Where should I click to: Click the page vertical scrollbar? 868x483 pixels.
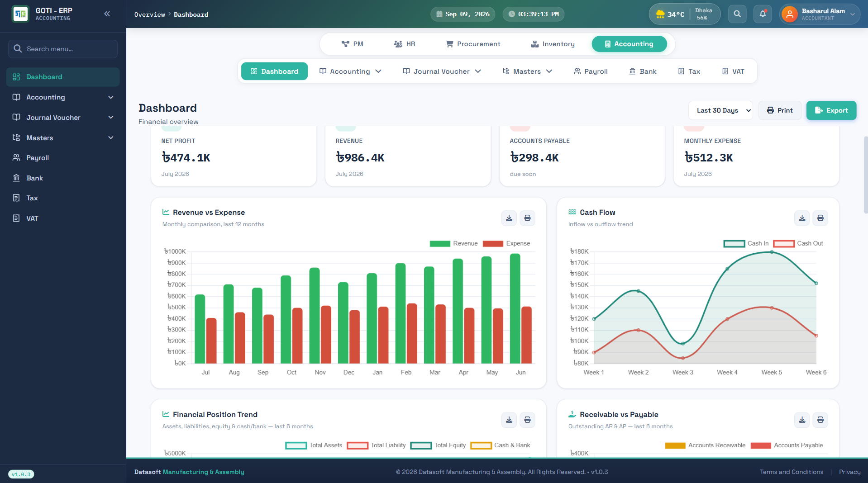point(865,175)
